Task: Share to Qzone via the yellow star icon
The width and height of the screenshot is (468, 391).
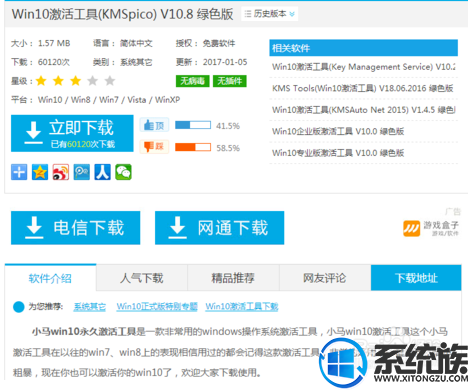Action: coord(40,172)
